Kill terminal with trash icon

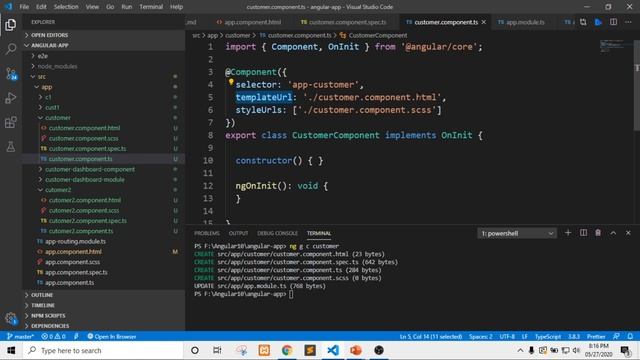pos(598,233)
